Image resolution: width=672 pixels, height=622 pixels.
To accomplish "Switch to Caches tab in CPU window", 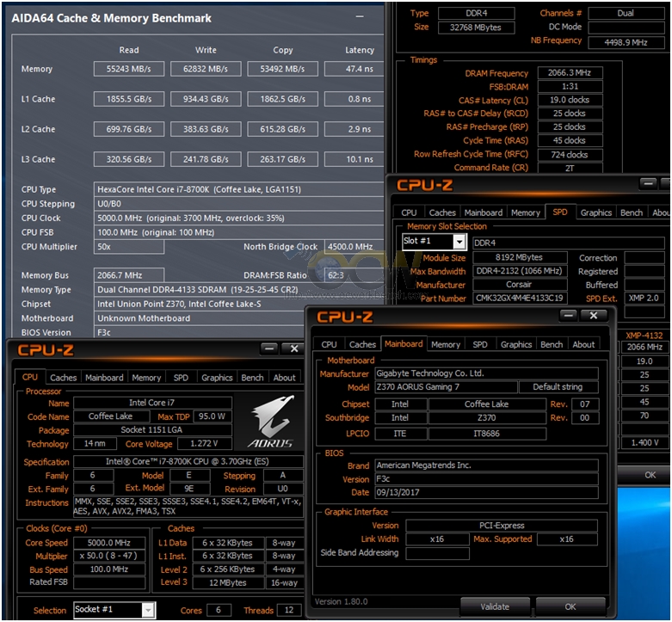I will [x=63, y=378].
